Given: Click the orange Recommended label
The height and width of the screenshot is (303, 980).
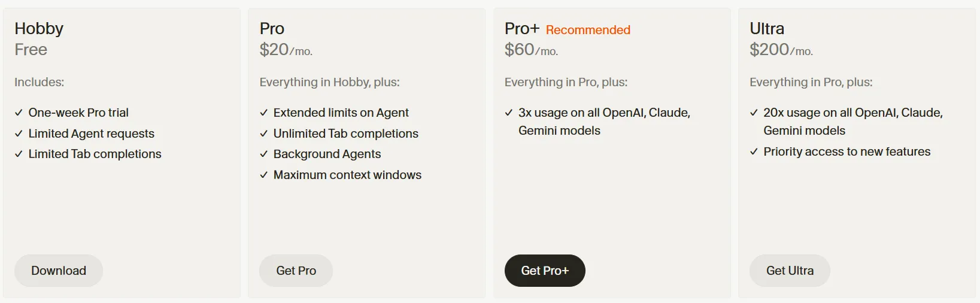Looking at the screenshot, I should tap(588, 30).
